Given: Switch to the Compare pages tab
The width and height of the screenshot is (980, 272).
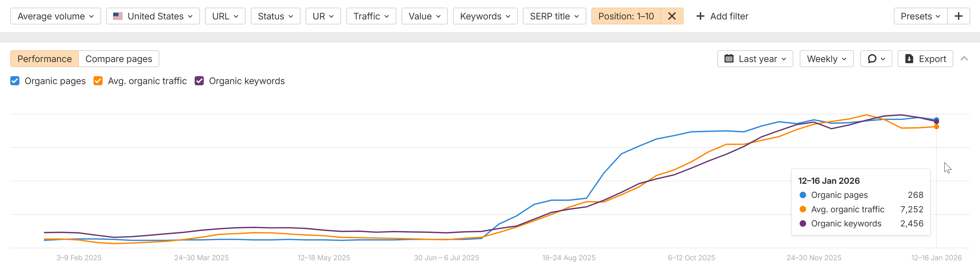Looking at the screenshot, I should 119,59.
